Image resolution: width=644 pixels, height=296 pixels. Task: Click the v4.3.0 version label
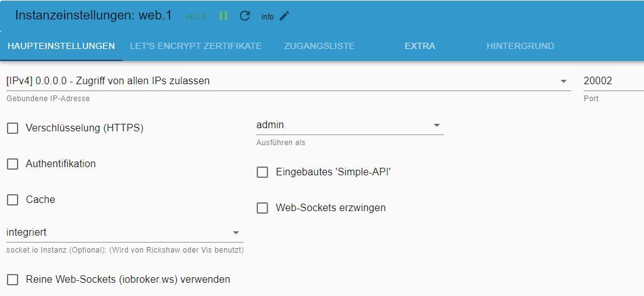point(195,17)
